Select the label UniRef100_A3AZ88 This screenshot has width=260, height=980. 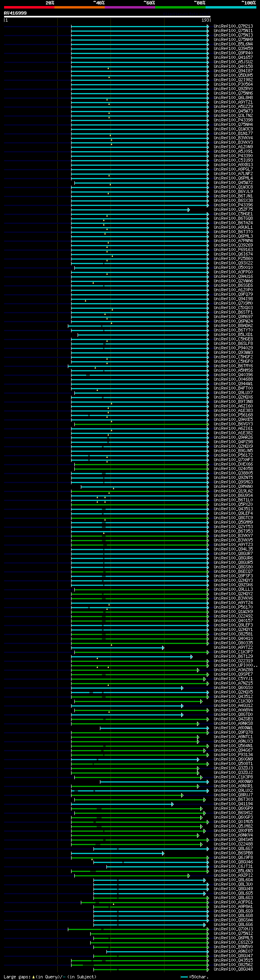click(x=233, y=670)
